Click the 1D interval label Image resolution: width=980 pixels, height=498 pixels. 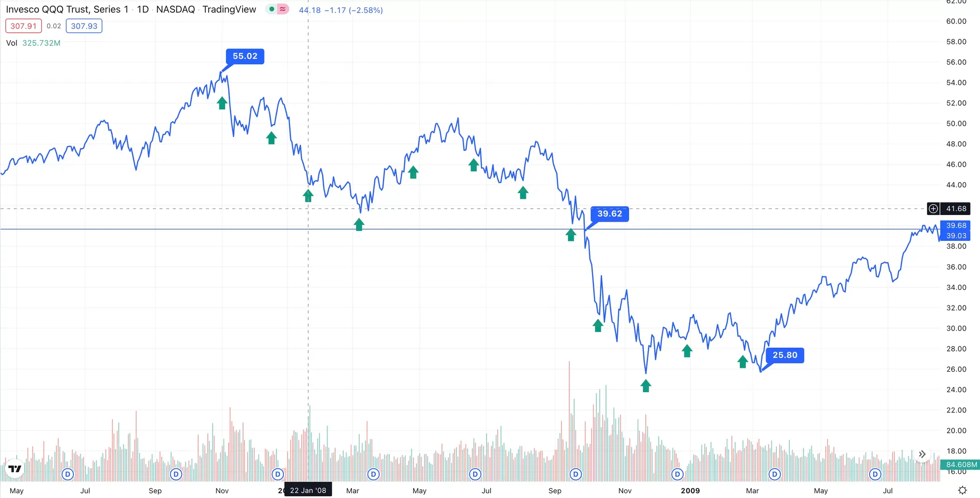143,9
